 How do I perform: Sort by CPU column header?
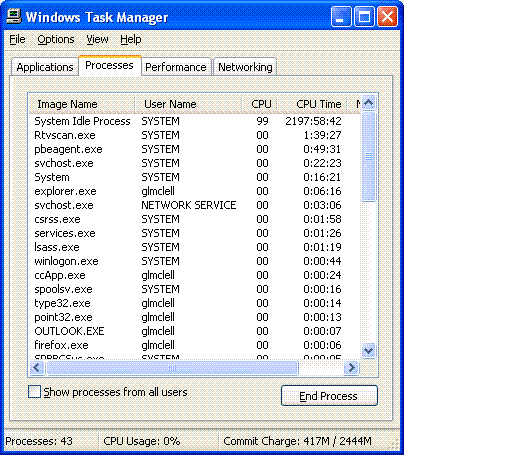tap(260, 104)
